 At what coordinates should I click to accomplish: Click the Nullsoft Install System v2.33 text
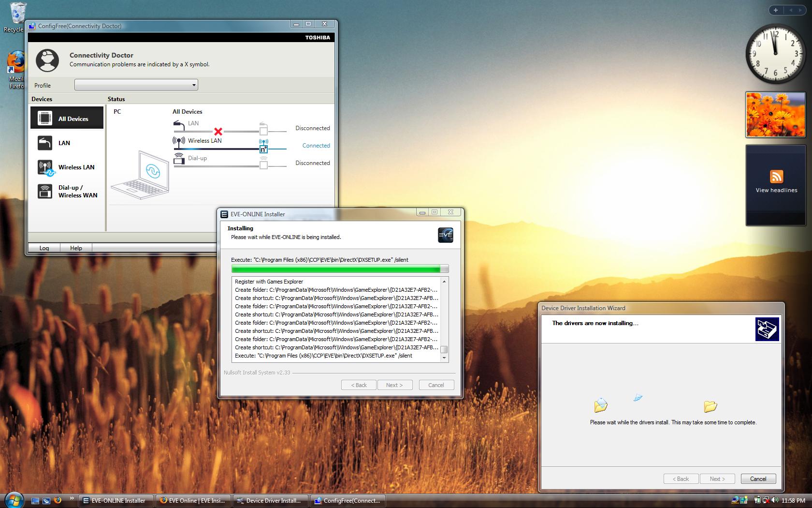(257, 373)
